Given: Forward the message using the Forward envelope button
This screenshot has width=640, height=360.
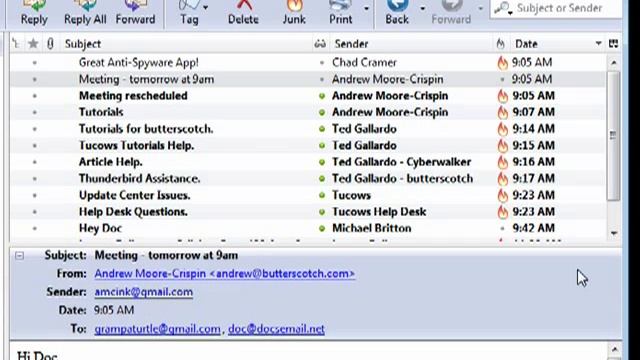Looking at the screenshot, I should [x=136, y=13].
